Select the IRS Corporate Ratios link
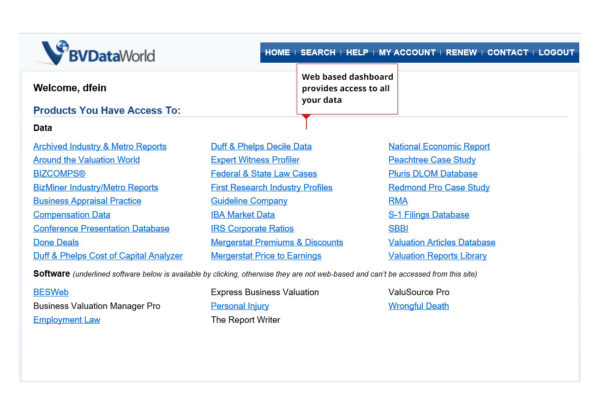Screen dimensions: 600x415 [252, 229]
